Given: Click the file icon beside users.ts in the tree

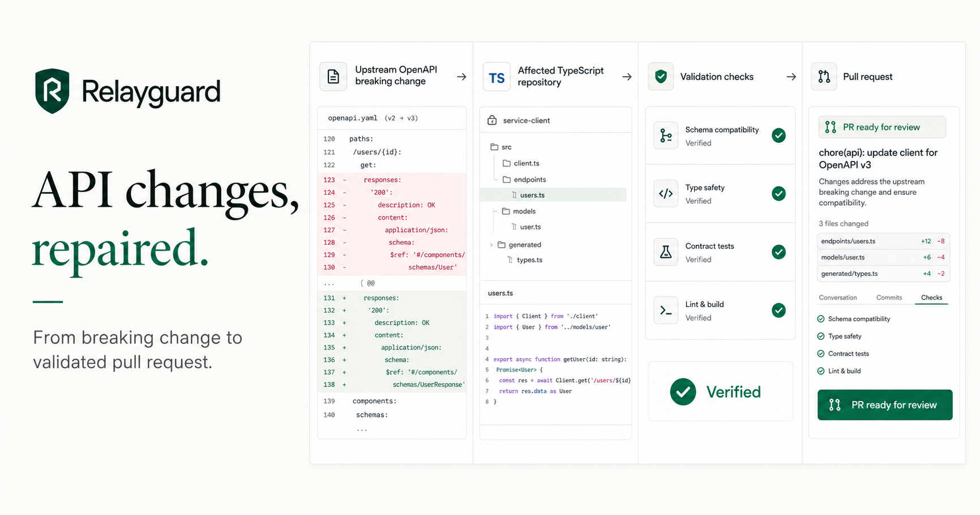Looking at the screenshot, I should 514,195.
